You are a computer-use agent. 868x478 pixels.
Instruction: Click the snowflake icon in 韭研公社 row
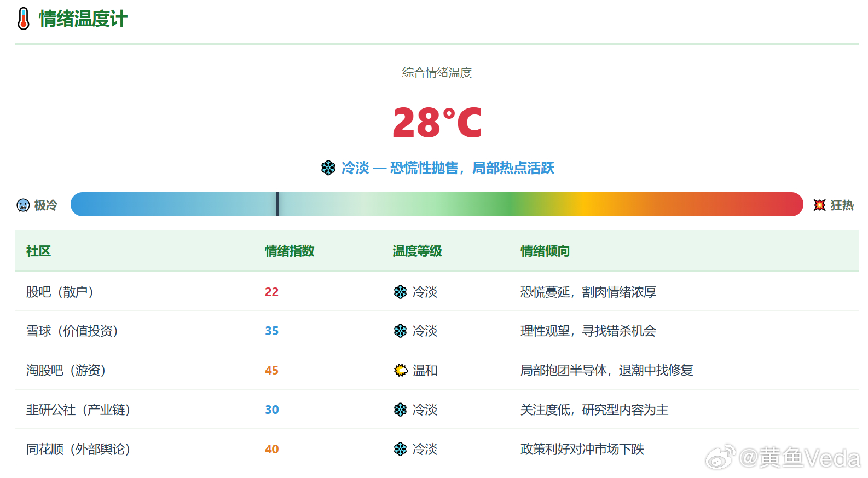[x=401, y=410]
